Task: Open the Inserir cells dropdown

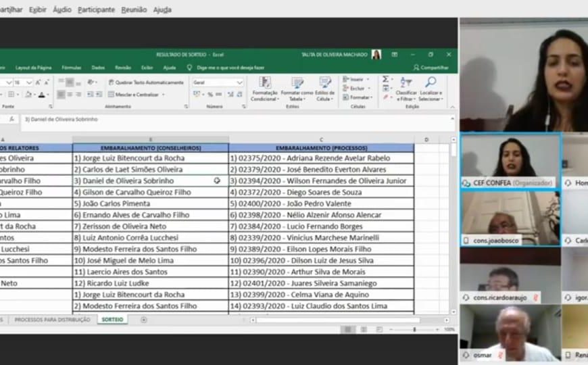Action: coord(356,80)
